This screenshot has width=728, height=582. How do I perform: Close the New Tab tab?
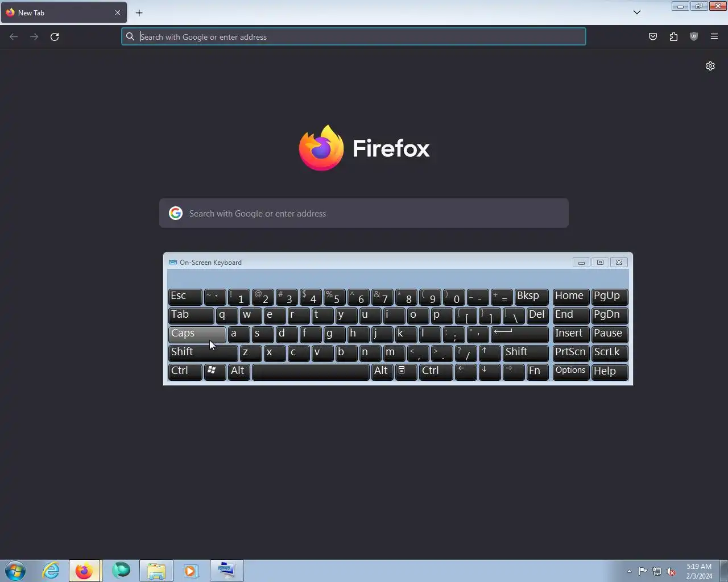tap(118, 13)
